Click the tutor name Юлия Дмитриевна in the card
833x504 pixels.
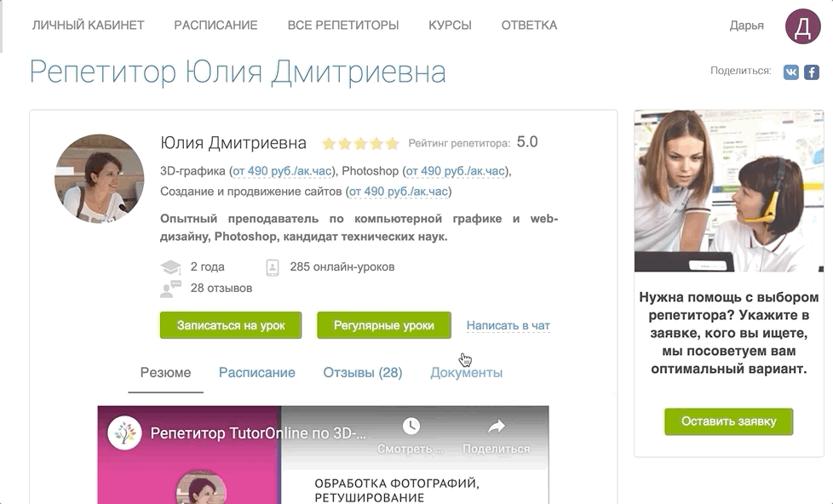click(233, 143)
